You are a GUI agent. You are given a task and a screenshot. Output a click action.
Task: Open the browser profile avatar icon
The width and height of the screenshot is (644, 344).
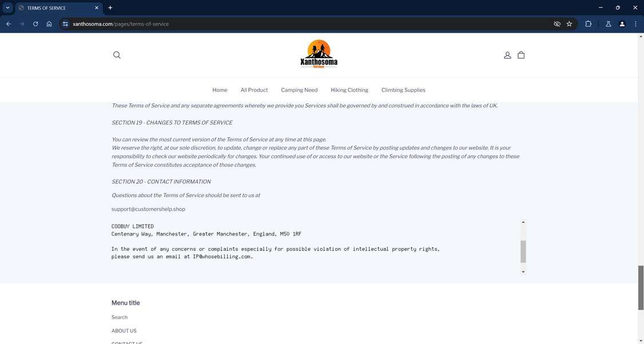pyautogui.click(x=622, y=24)
